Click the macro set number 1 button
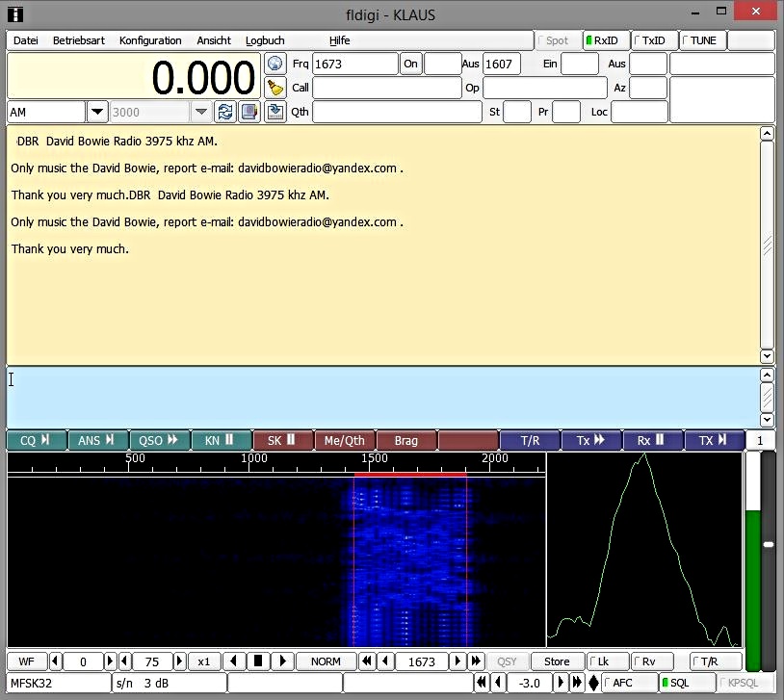Image resolution: width=784 pixels, height=700 pixels. click(x=760, y=440)
